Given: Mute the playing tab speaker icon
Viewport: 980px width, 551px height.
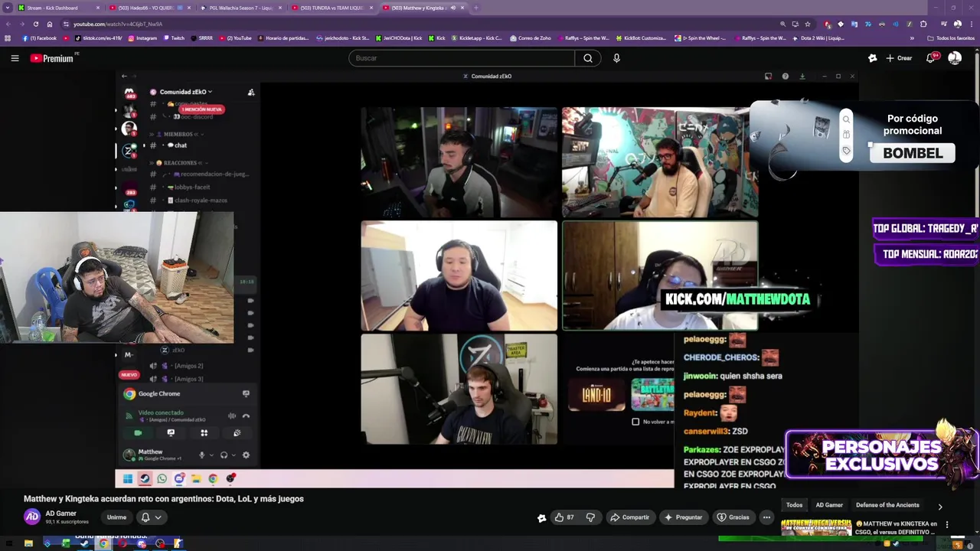Looking at the screenshot, I should point(453,8).
